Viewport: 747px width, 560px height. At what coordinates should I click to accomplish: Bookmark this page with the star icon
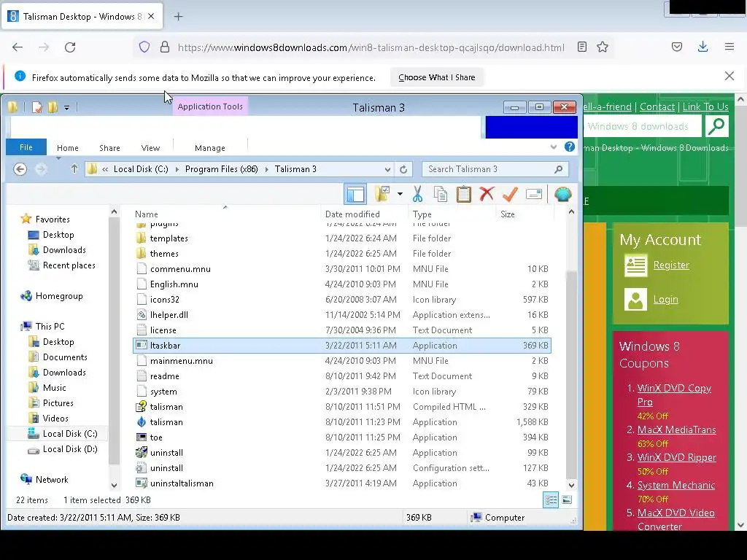[x=602, y=47]
